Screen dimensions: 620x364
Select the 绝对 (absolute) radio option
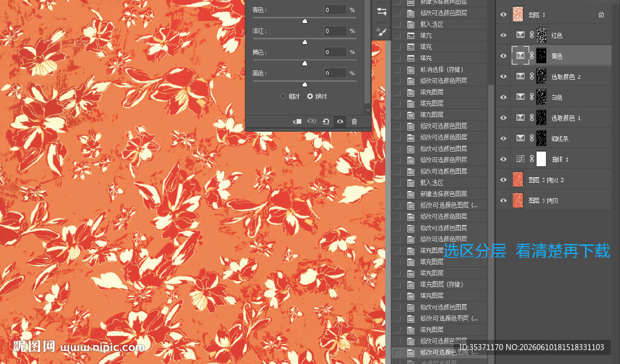click(310, 96)
